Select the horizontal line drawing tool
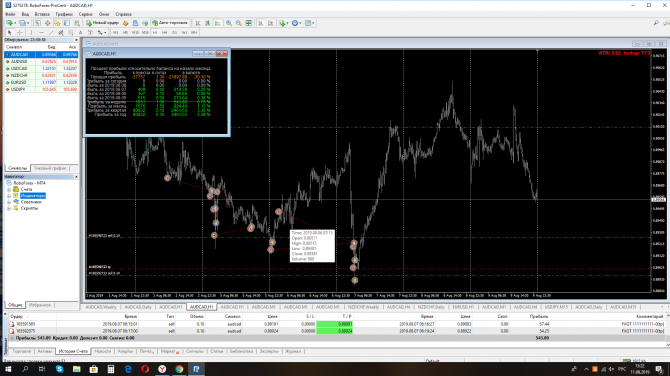This screenshot has height=376, width=670. 41,32
